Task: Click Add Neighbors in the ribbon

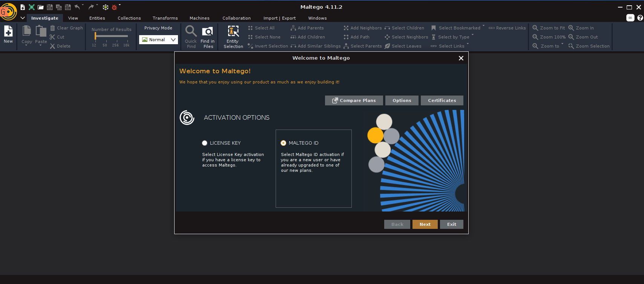Action: (363, 28)
